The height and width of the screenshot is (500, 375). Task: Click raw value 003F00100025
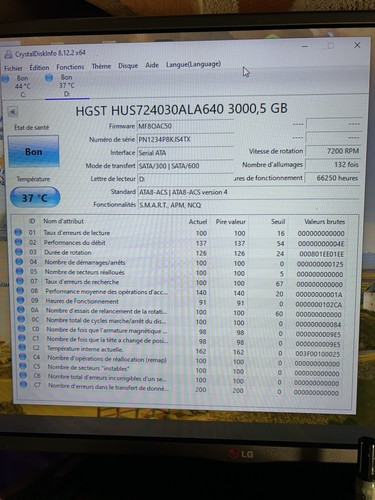click(x=317, y=354)
